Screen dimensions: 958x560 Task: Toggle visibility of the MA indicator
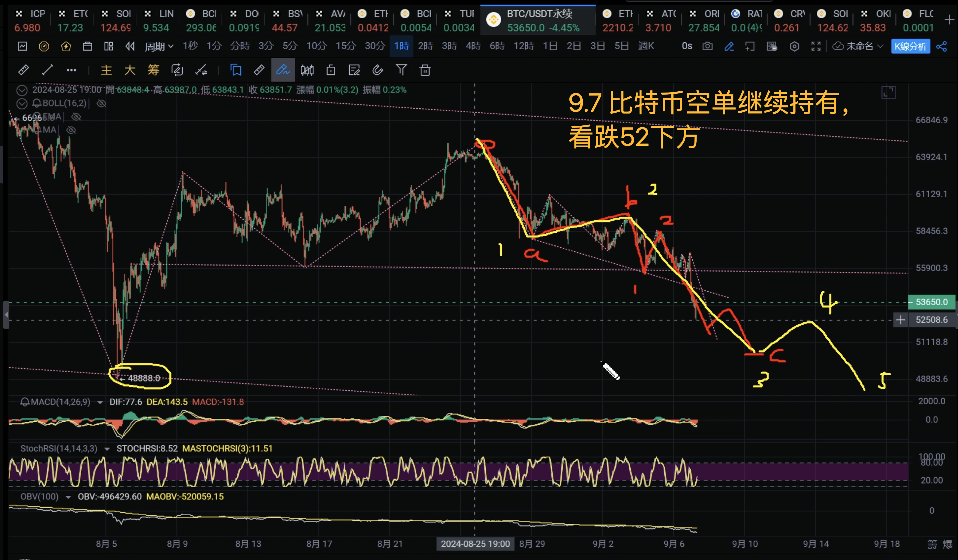point(71,130)
